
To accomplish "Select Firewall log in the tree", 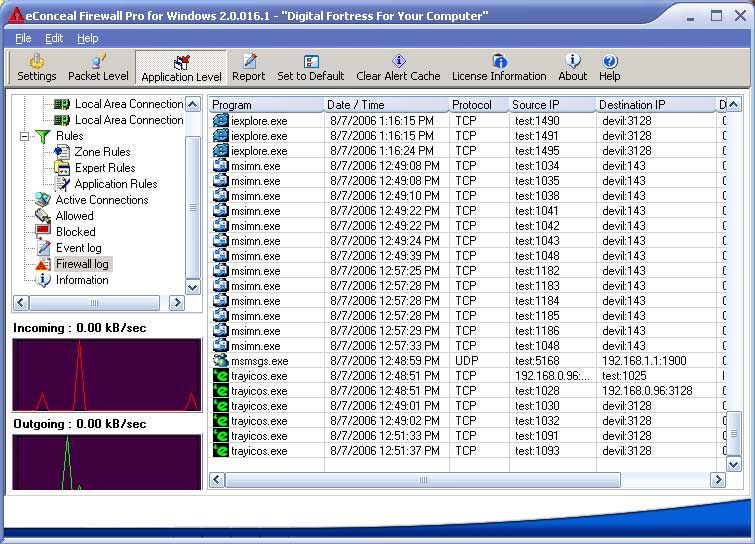I will pyautogui.click(x=82, y=263).
